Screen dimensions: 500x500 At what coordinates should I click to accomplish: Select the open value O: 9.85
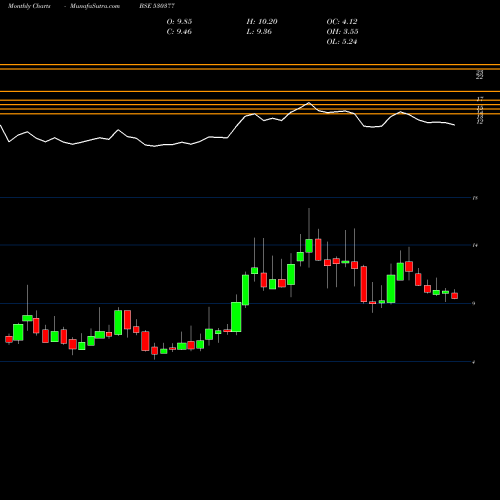179,22
